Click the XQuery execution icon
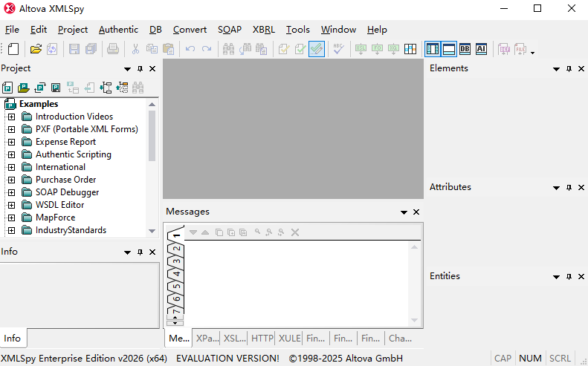 pyautogui.click(x=393, y=49)
